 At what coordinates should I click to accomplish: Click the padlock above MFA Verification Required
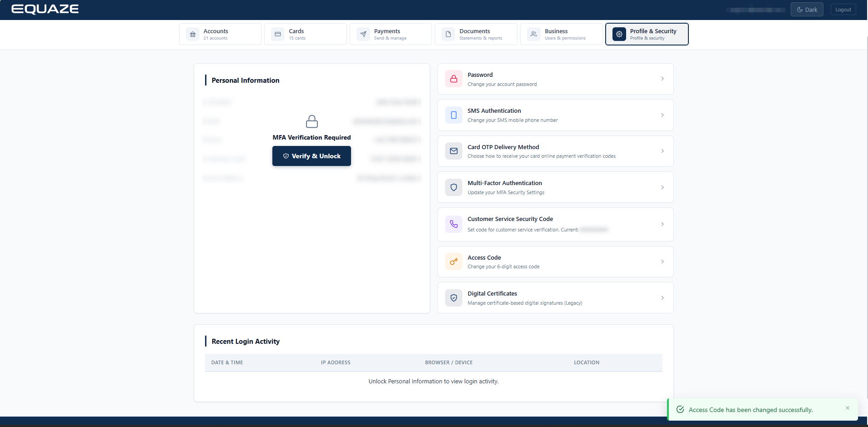[x=312, y=121]
